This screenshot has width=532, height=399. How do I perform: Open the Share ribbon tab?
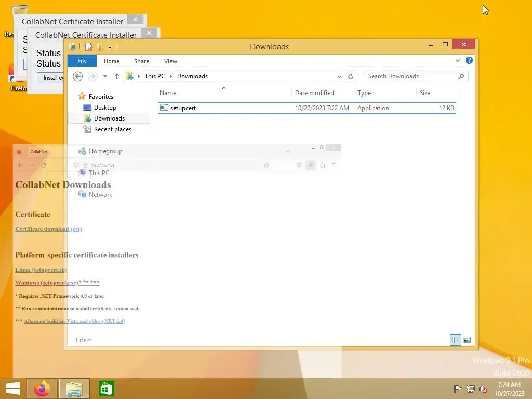[141, 61]
